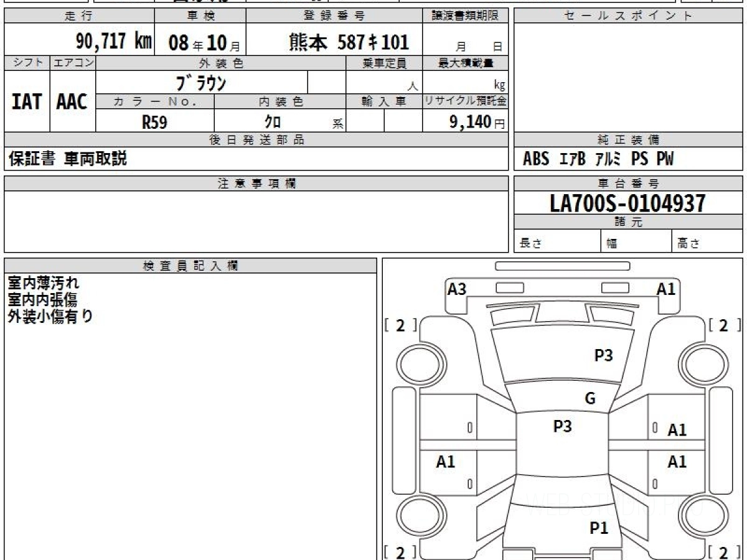Select inspector note 室内内張傷

point(42,300)
